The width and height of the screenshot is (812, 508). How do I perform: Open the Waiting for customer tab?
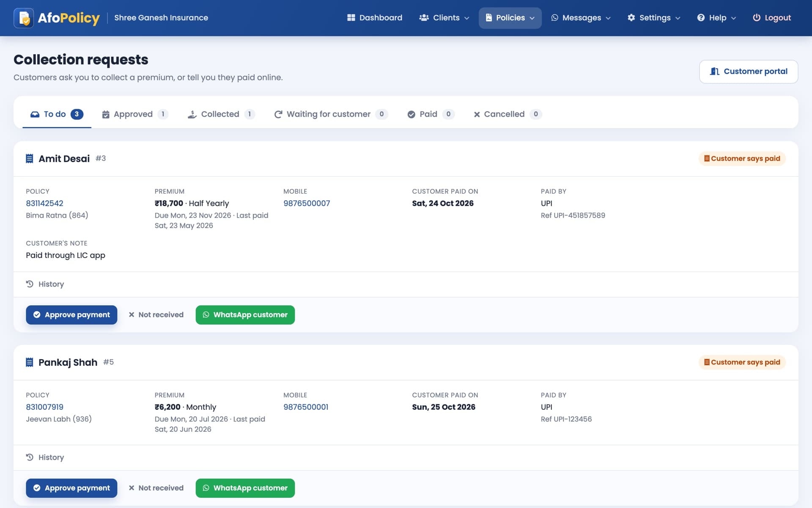331,114
